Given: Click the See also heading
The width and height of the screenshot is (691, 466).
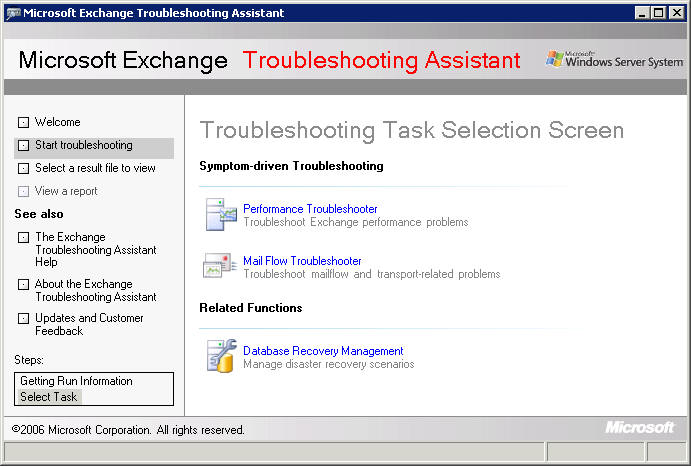Looking at the screenshot, I should click(x=39, y=214).
